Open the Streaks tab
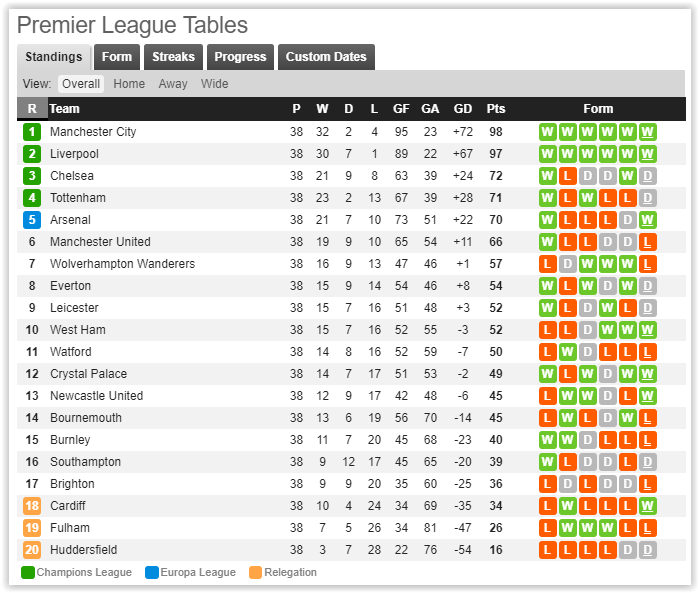Viewport: 699px width, 593px height. click(173, 57)
